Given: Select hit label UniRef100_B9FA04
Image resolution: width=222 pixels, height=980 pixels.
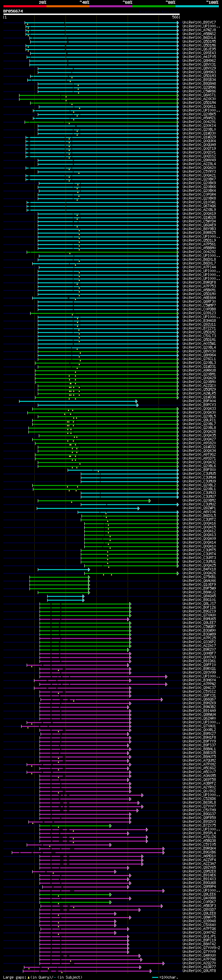Looking at the screenshot, I should click(199, 401).
